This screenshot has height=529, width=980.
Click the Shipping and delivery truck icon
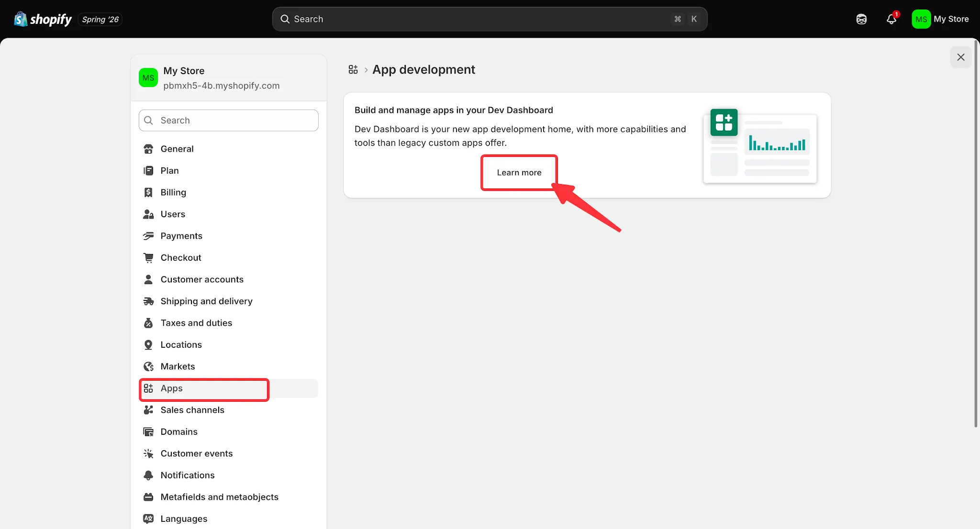click(x=148, y=301)
